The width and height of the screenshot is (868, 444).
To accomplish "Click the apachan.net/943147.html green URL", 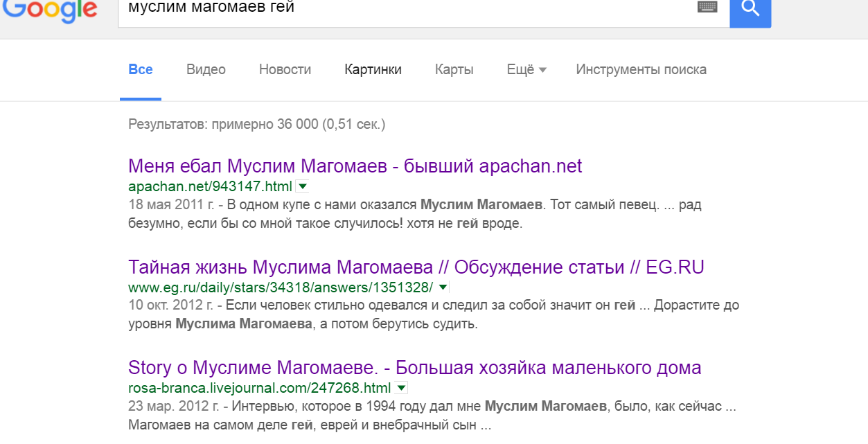I will (x=210, y=186).
